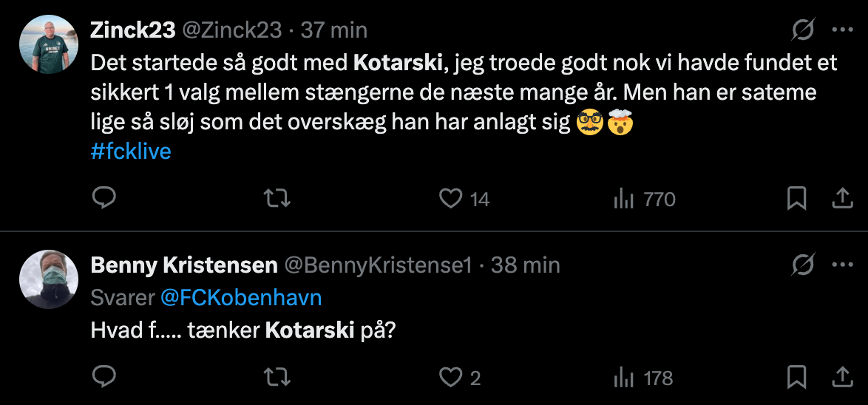The image size is (868, 405).
Task: Open Zinck23's profile picture
Action: (49, 44)
